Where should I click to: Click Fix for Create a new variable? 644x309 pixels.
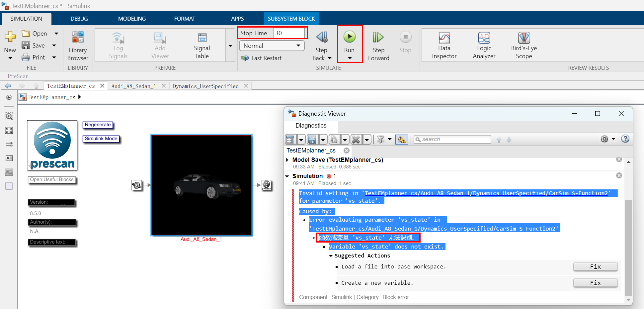[595, 283]
